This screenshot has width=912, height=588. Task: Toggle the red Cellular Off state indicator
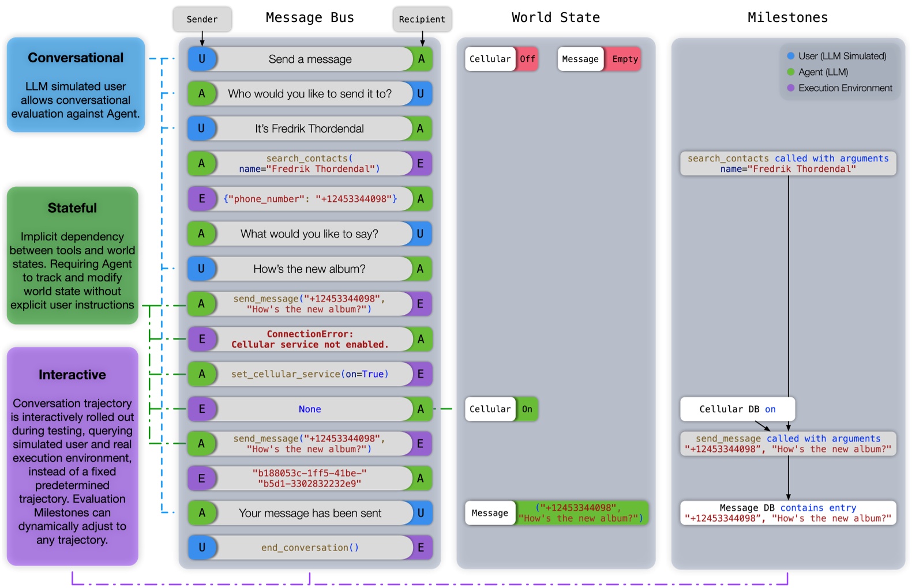pyautogui.click(x=527, y=59)
